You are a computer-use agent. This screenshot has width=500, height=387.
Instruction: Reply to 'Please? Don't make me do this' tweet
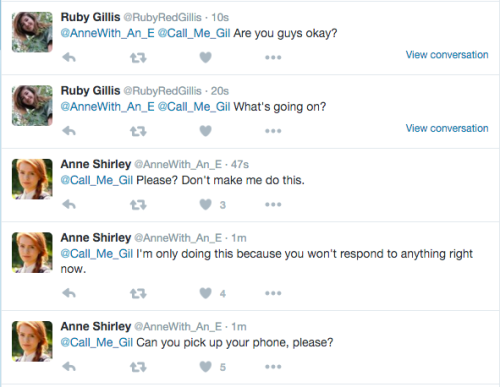click(x=69, y=204)
